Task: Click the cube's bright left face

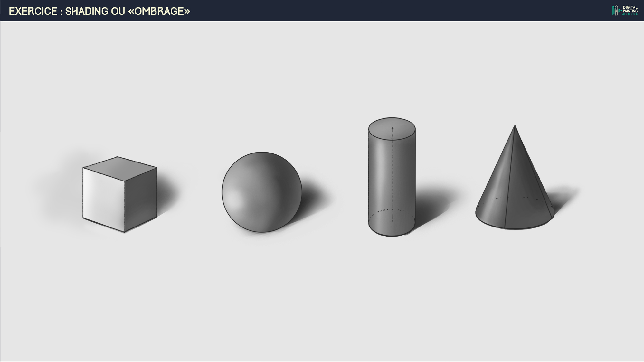Action: click(x=103, y=199)
